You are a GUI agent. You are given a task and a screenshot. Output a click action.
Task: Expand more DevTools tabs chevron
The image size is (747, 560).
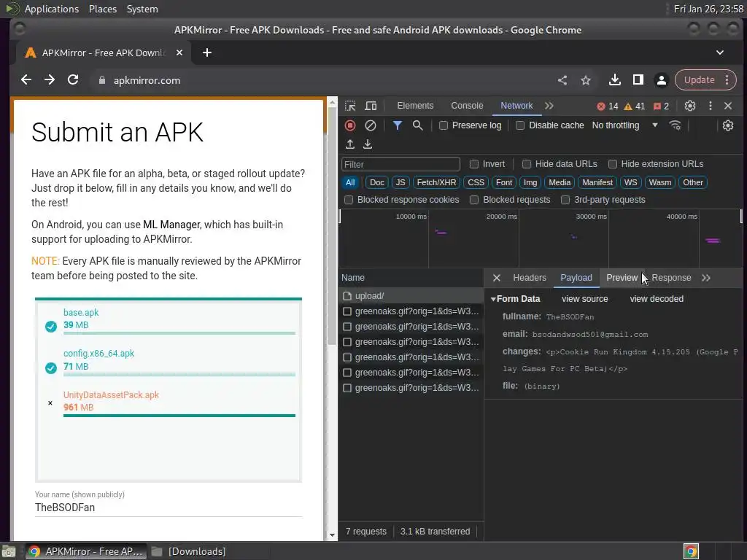[x=549, y=106]
